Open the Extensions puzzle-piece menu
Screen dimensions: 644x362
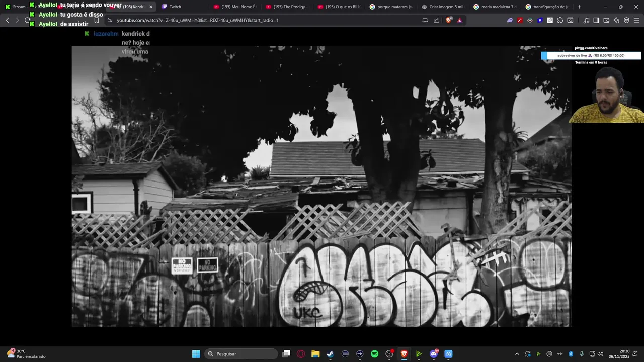click(x=560, y=20)
